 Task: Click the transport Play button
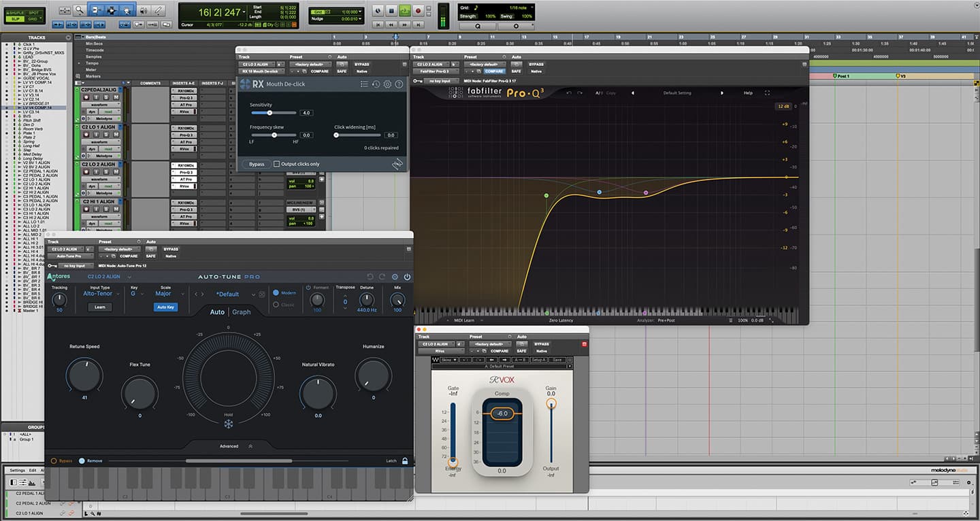pos(404,11)
